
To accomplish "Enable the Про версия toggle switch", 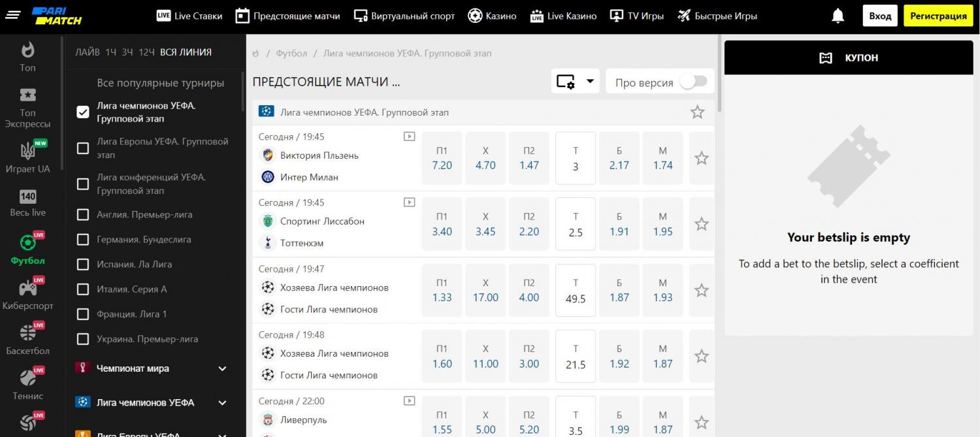I will pos(693,82).
